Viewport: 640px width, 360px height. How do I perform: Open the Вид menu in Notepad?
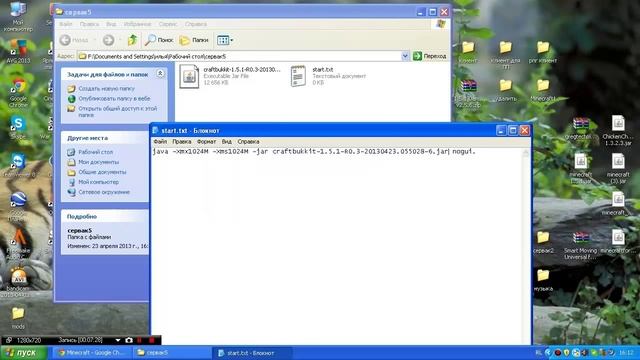227,142
